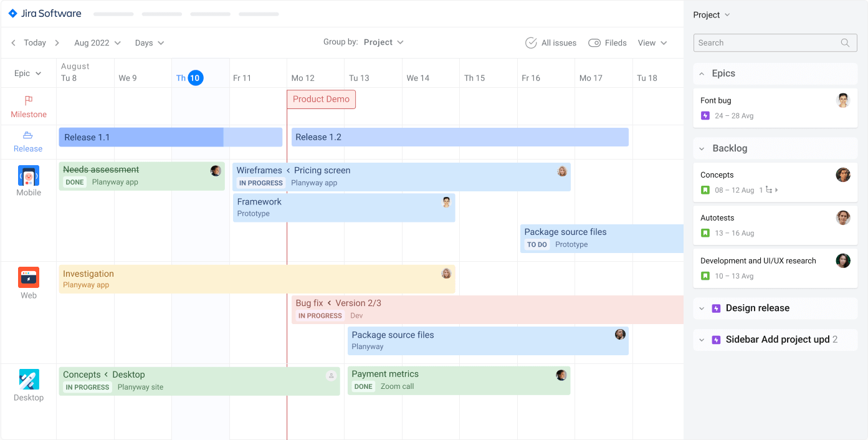This screenshot has width=868, height=440.
Task: Select the Web project icon
Action: 29,277
